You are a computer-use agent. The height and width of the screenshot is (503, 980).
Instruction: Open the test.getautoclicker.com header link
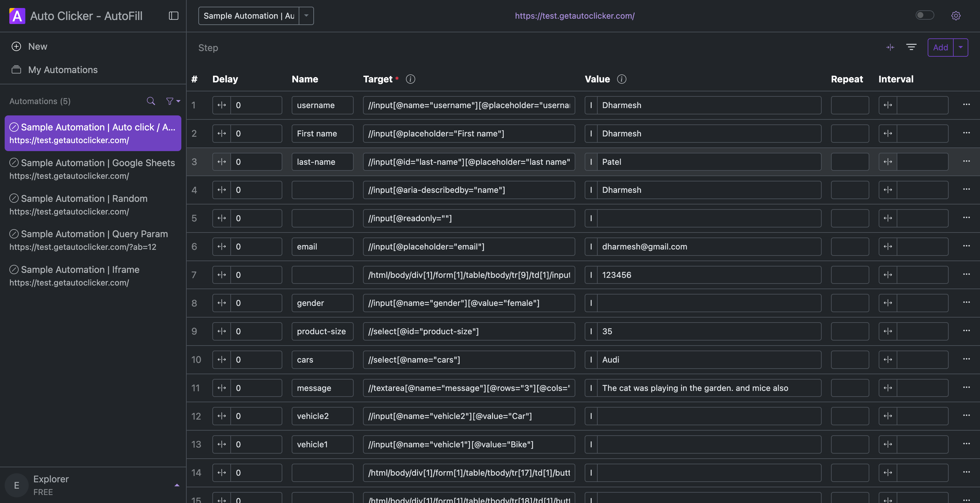pos(574,16)
